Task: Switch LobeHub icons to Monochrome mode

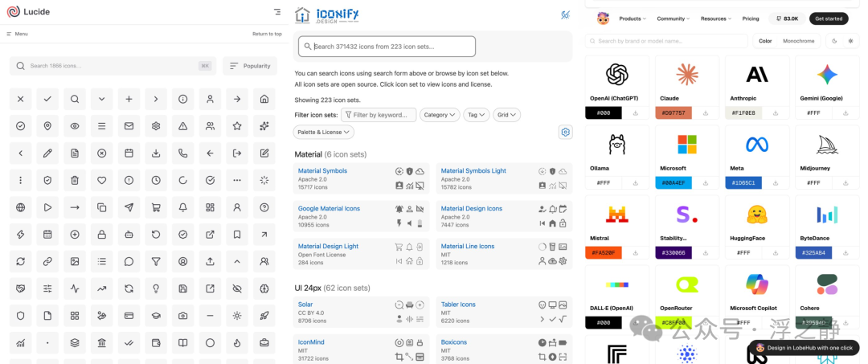Action: pos(798,41)
